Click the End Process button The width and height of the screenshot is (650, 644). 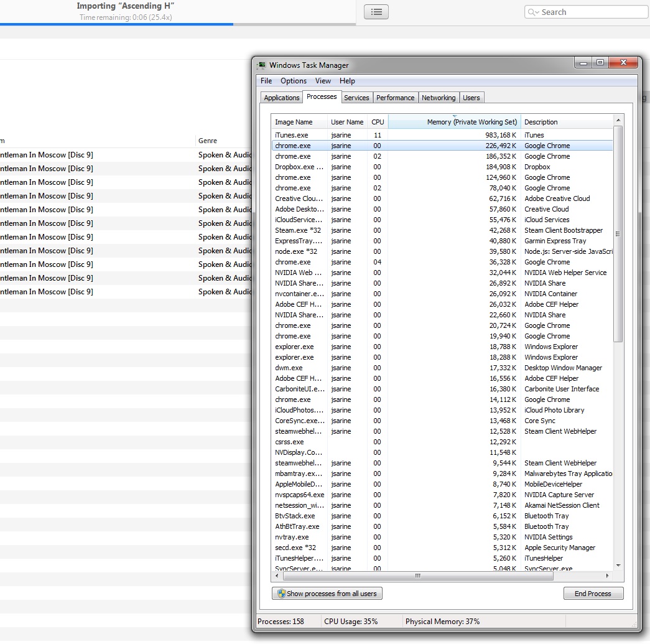pos(593,594)
